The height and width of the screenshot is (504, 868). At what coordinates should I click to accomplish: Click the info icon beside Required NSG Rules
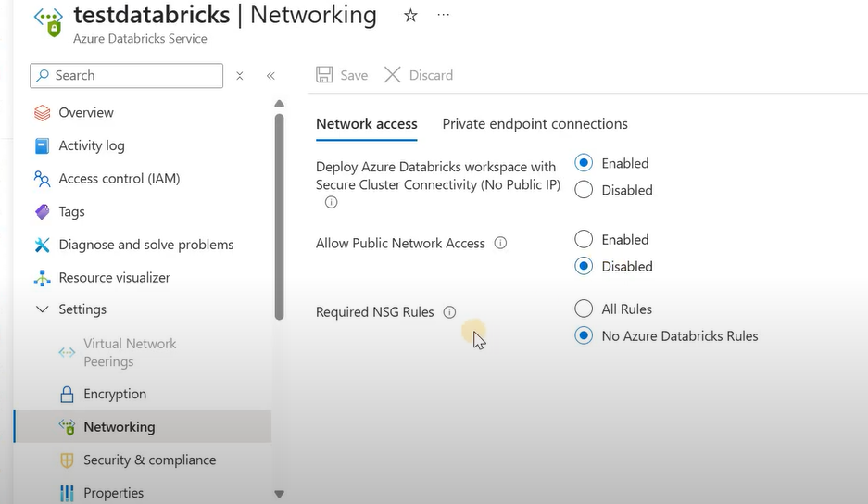(x=449, y=312)
